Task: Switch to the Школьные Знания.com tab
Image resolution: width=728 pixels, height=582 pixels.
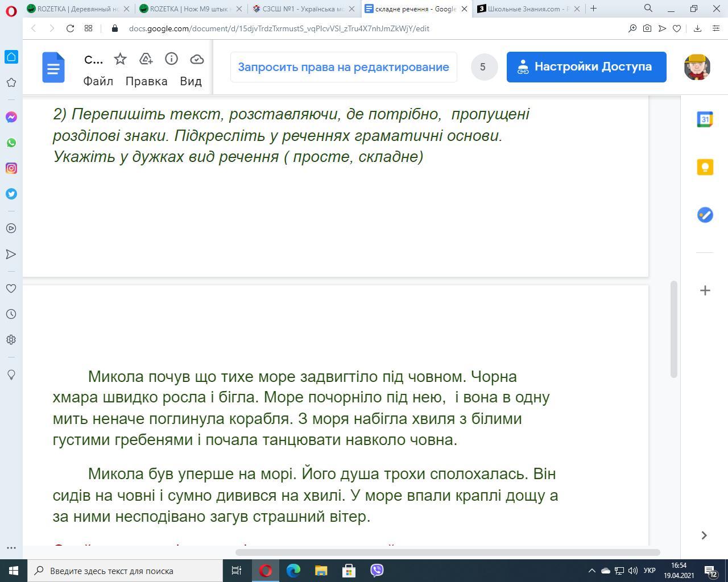Action: [x=527, y=9]
